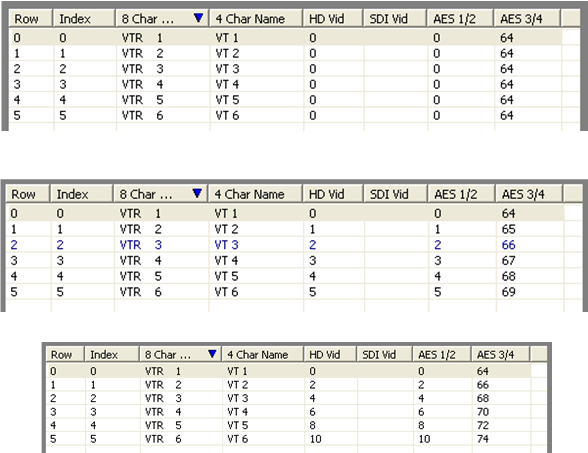Sort by AES 3/4 header in the bottom table
The image size is (588, 453).
coord(500,354)
